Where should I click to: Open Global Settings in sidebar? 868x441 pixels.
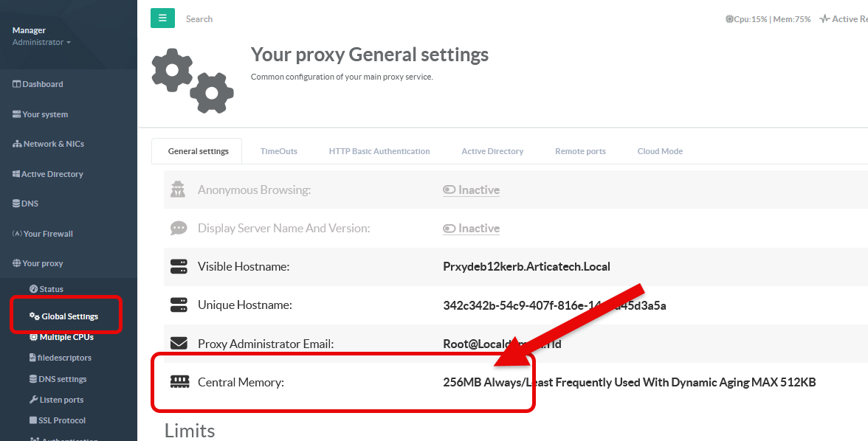tap(69, 316)
